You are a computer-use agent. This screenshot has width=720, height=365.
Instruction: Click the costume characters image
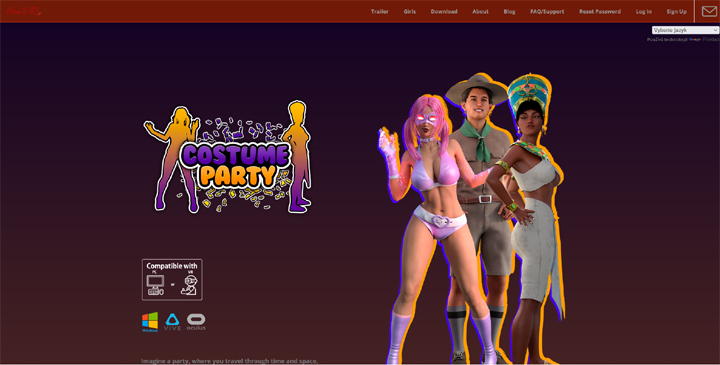471,219
